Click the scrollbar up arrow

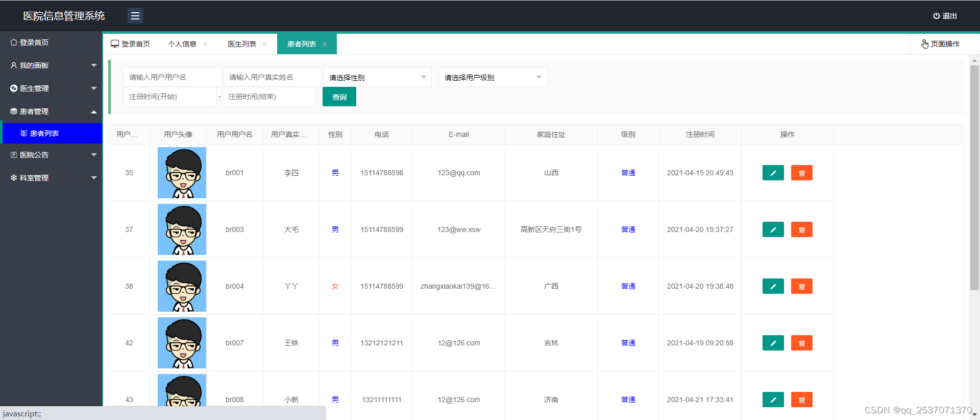[974, 60]
